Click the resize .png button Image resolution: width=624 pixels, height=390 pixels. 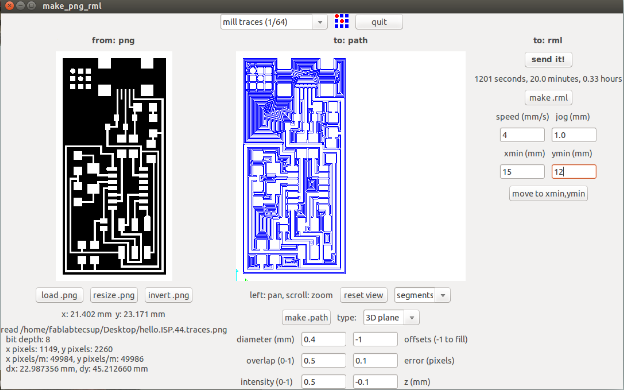tap(114, 295)
